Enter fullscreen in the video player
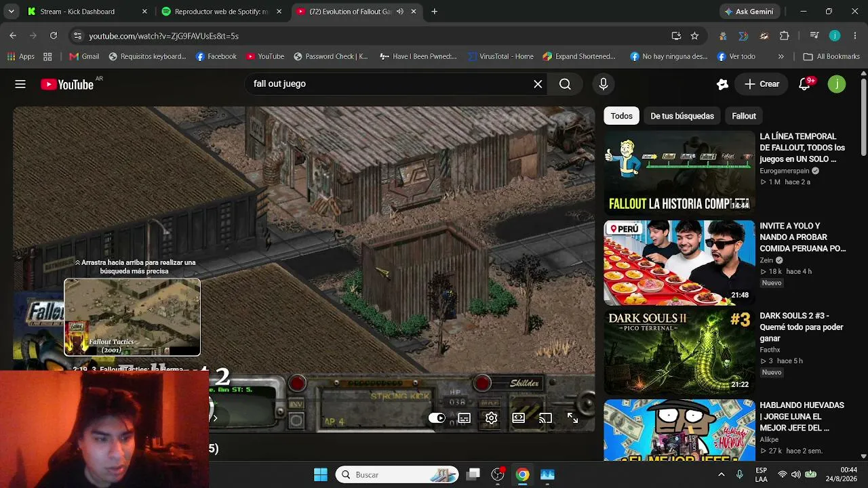Screen dimensions: 868x488 tap(572, 418)
